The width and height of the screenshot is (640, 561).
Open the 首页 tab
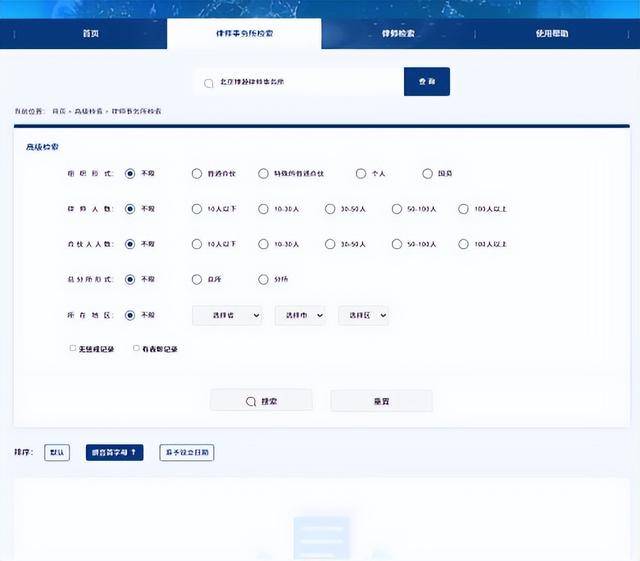(x=90, y=34)
